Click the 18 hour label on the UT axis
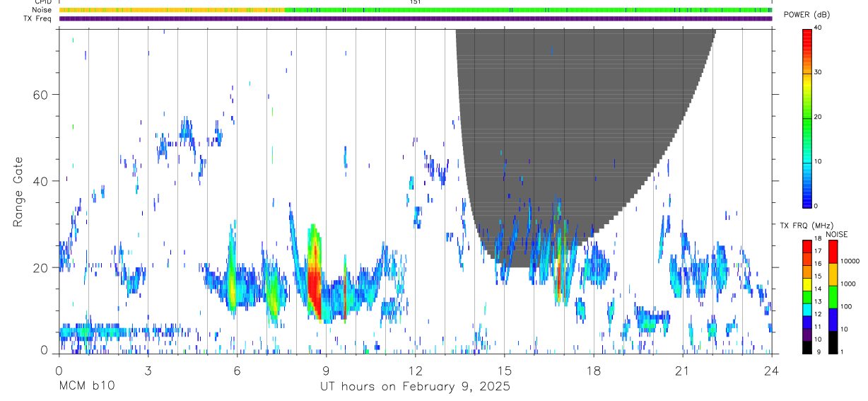The height and width of the screenshot is (401, 868). [x=594, y=370]
